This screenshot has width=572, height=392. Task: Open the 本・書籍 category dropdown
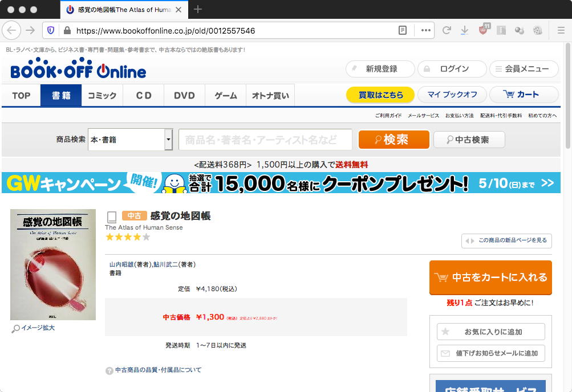click(130, 140)
